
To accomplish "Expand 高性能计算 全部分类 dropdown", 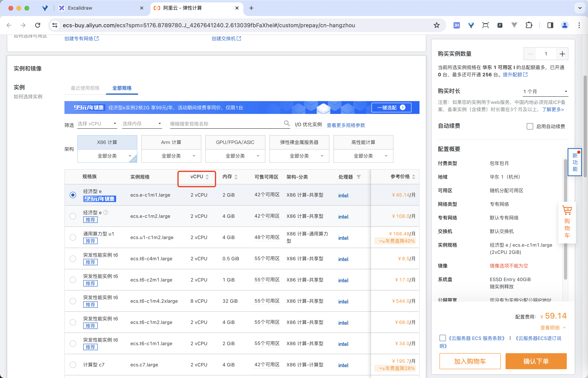I will click(363, 156).
